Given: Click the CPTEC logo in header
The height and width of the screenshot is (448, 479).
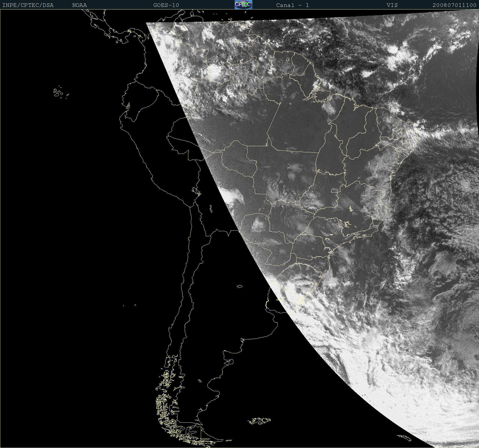Looking at the screenshot, I should coord(243,5).
